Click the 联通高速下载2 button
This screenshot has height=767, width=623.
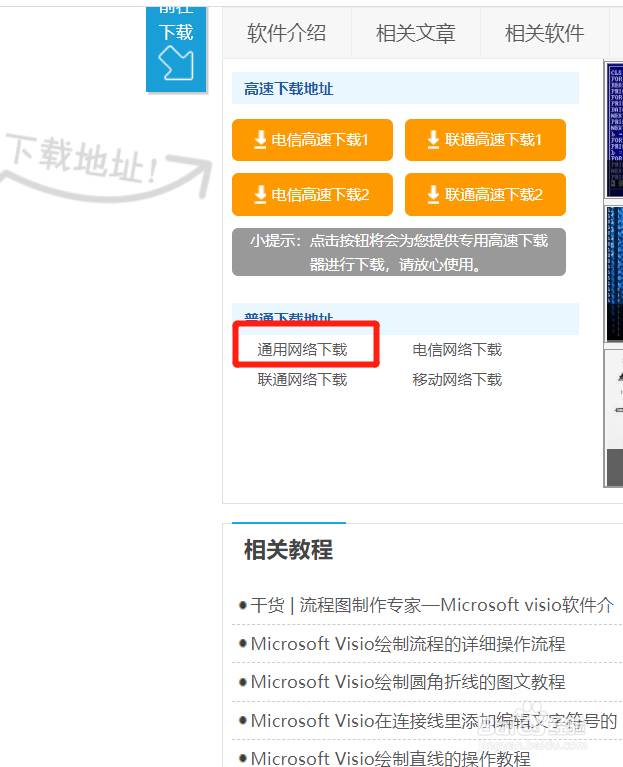(485, 195)
